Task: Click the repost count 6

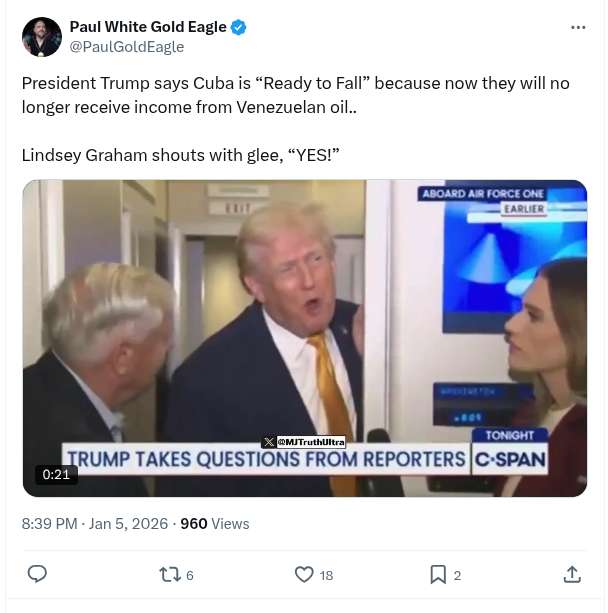Action: [x=190, y=575]
